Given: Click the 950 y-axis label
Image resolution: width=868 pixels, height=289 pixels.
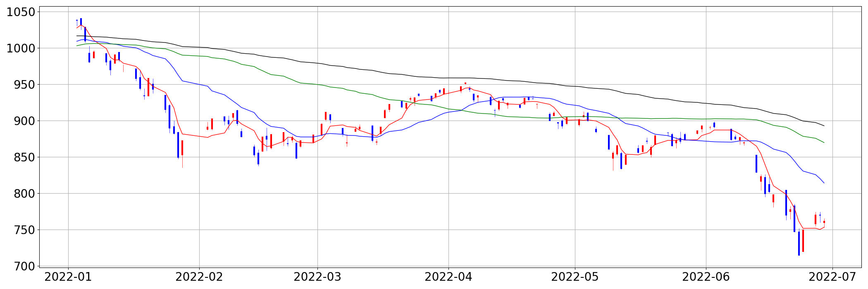Looking at the screenshot, I should [24, 85].
